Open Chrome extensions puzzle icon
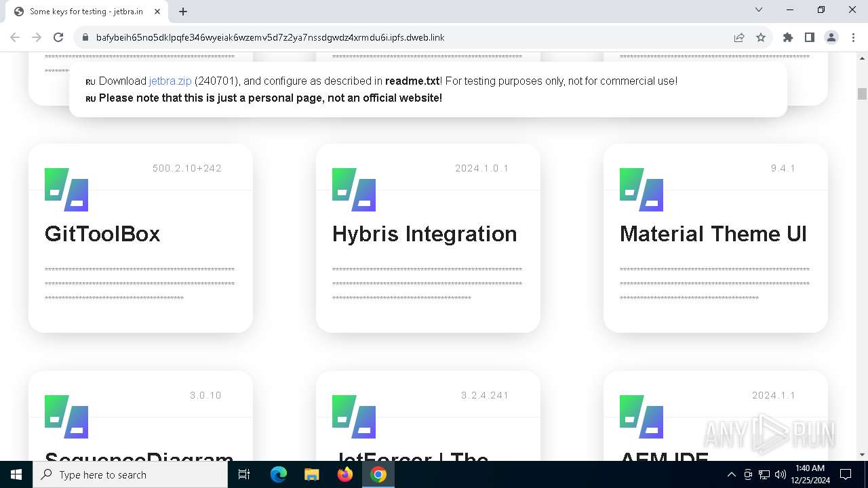This screenshot has width=868, height=488. (788, 37)
